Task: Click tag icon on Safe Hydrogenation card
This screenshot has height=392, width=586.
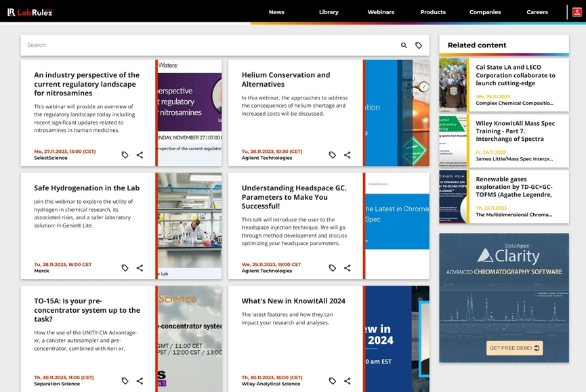Action: pyautogui.click(x=125, y=267)
